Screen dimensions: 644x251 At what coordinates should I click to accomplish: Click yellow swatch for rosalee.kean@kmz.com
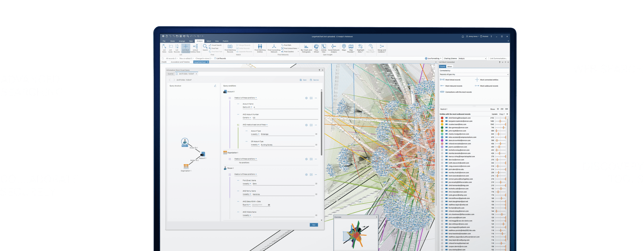click(x=442, y=124)
